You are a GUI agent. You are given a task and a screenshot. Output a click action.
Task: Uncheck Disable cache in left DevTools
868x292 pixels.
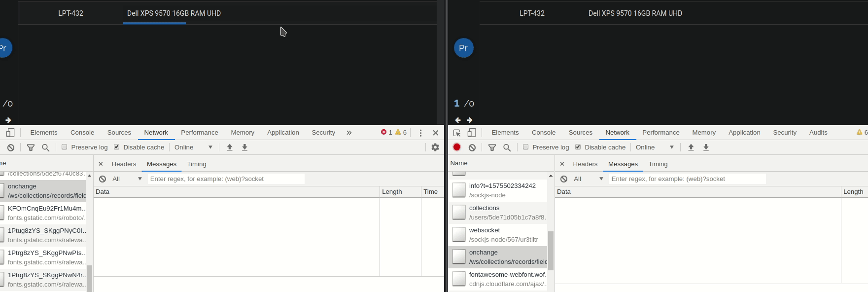(117, 147)
